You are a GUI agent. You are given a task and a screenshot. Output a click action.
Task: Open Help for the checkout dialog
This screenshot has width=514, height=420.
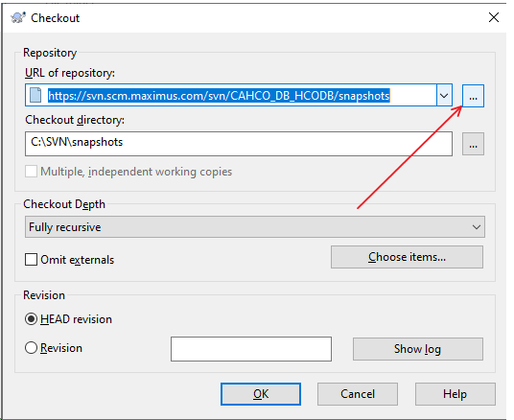tap(455, 394)
